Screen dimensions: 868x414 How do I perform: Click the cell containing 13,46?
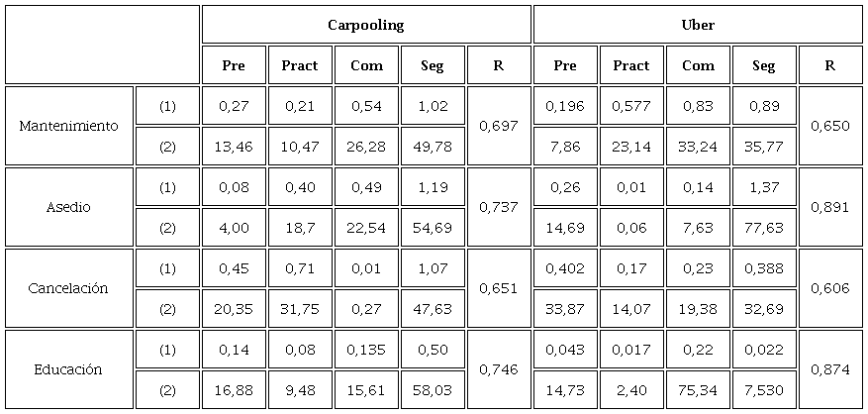(x=233, y=147)
